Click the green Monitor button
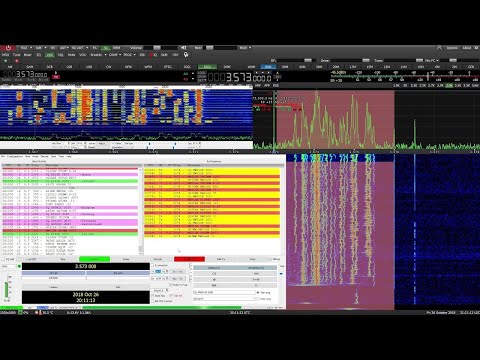The height and width of the screenshot is (360, 480). [x=95, y=259]
